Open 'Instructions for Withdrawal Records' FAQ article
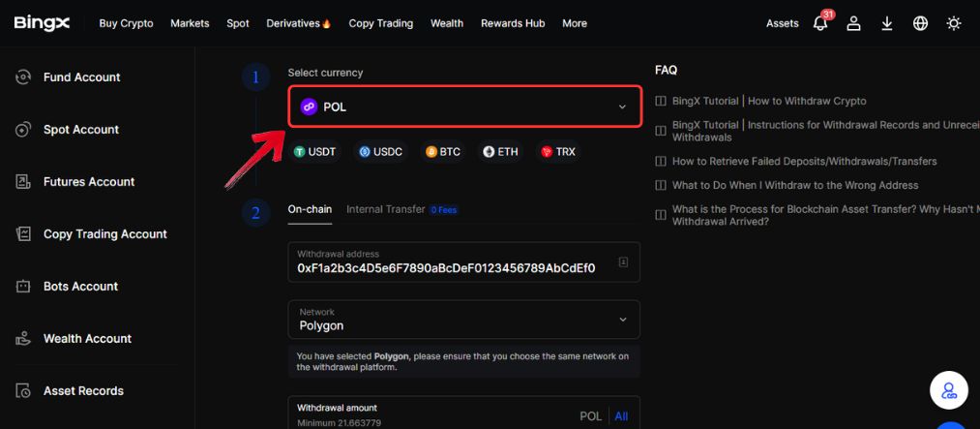The height and width of the screenshot is (429, 980). click(x=825, y=131)
